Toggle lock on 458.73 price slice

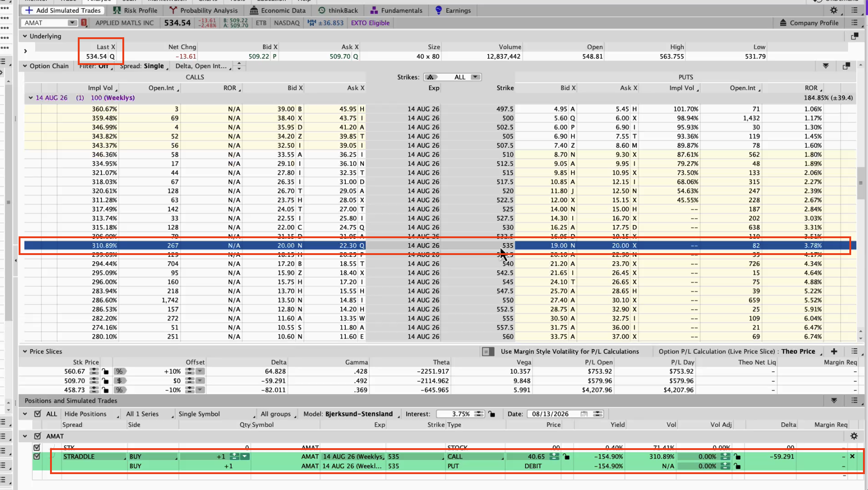(105, 390)
